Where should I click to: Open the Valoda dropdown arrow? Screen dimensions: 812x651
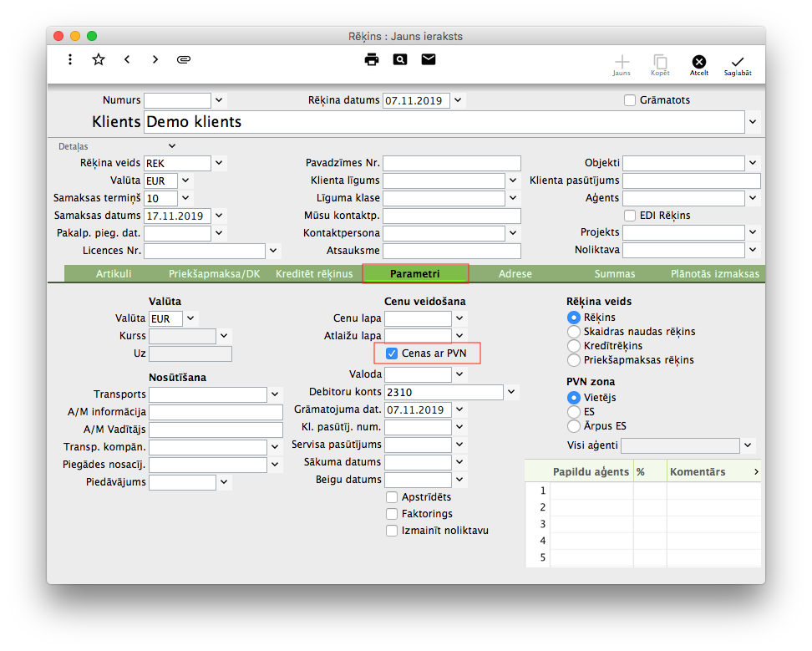pos(459,374)
